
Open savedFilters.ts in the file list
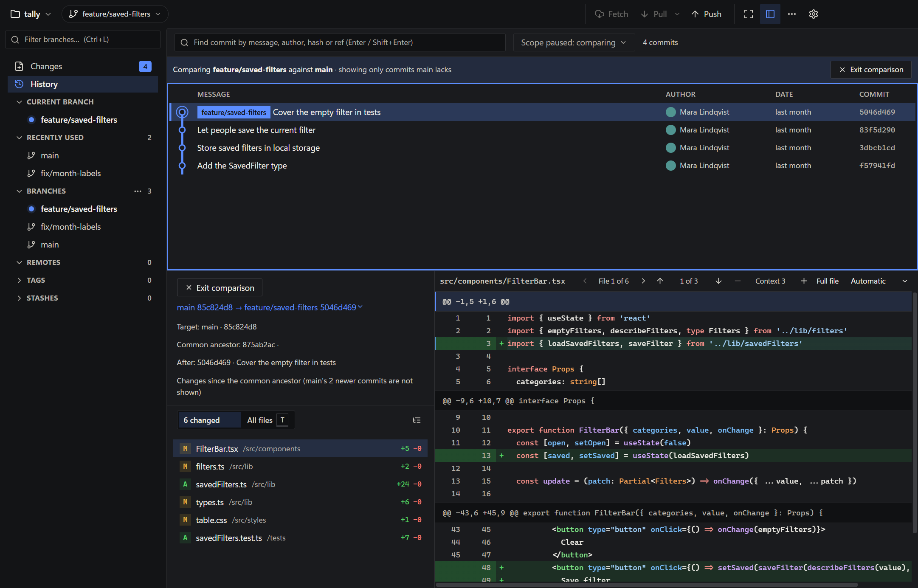[300, 484]
